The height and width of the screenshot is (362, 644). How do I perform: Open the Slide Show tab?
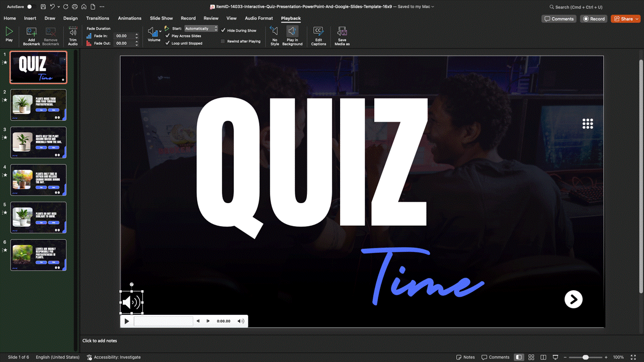[162, 18]
